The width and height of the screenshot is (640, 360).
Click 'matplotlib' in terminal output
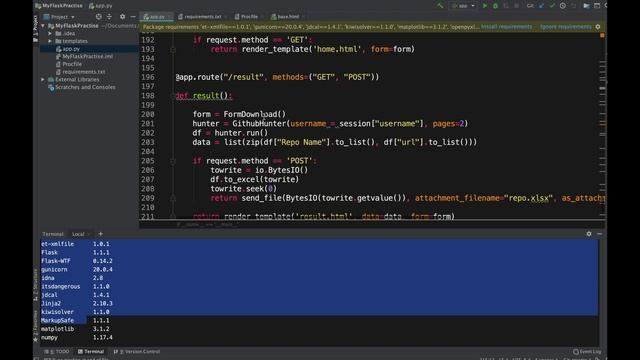pos(58,329)
